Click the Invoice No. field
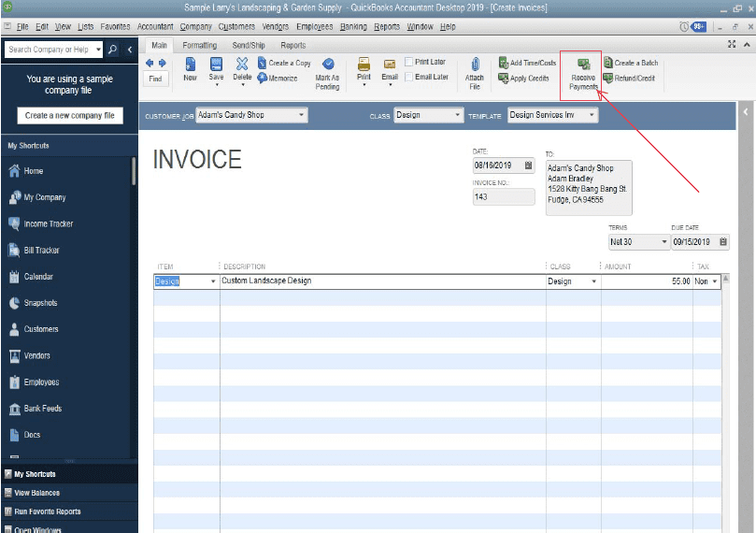756x533 pixels. tap(504, 196)
